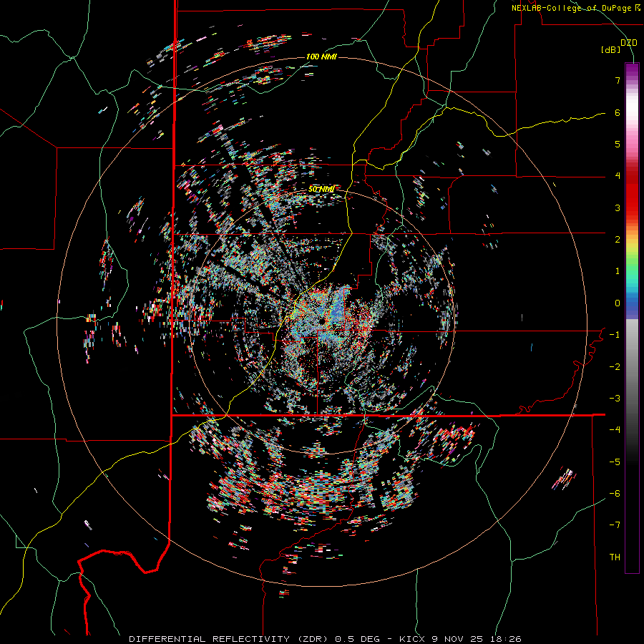Image resolution: width=644 pixels, height=644 pixels.
Task: Click the NEXLAB-College of DuPage label
Action: click(575, 8)
